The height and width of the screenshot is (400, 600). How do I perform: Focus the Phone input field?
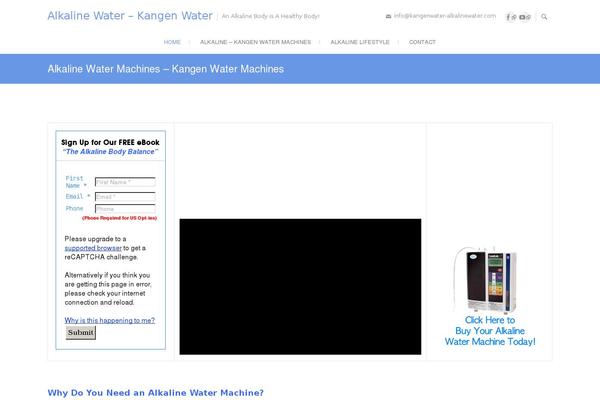(x=125, y=209)
